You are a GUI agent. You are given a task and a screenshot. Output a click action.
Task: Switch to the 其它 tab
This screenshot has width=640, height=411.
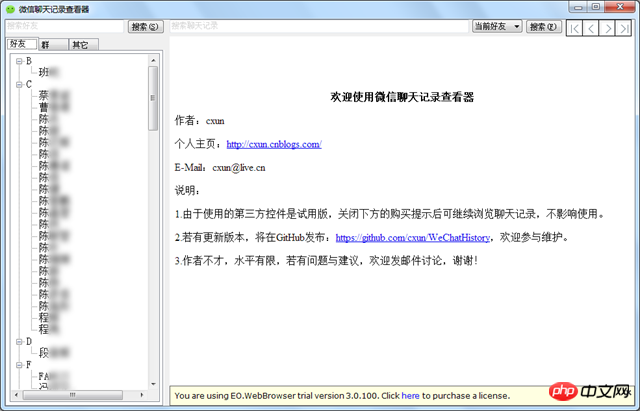(83, 44)
